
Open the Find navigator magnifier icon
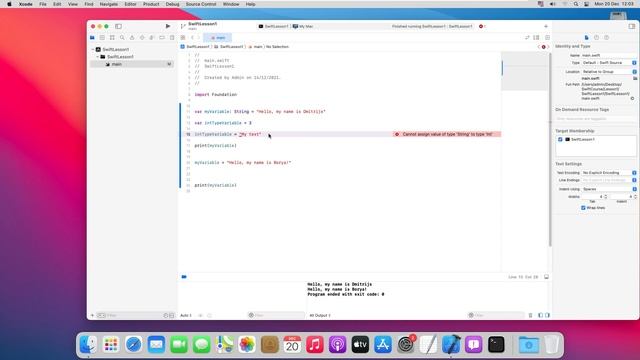tap(122, 38)
